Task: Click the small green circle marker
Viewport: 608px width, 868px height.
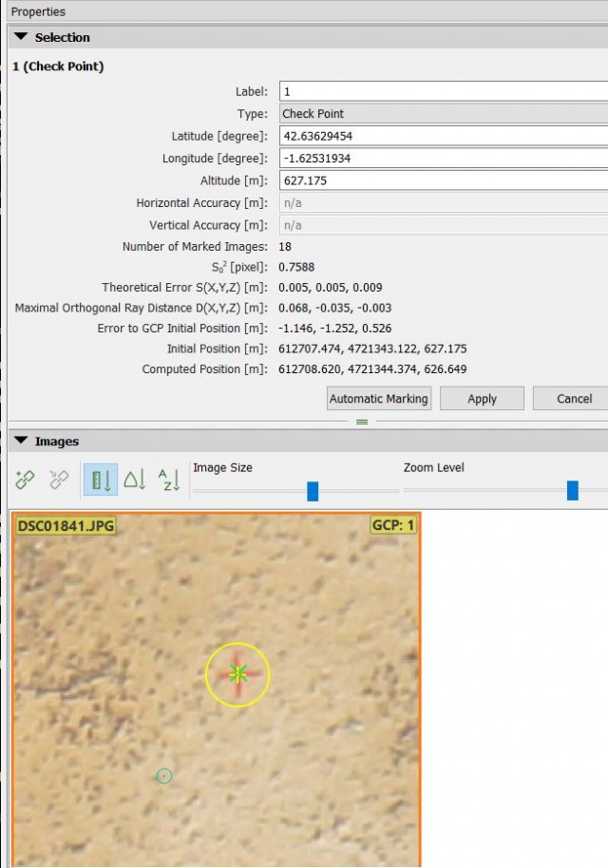Action: coord(164,776)
